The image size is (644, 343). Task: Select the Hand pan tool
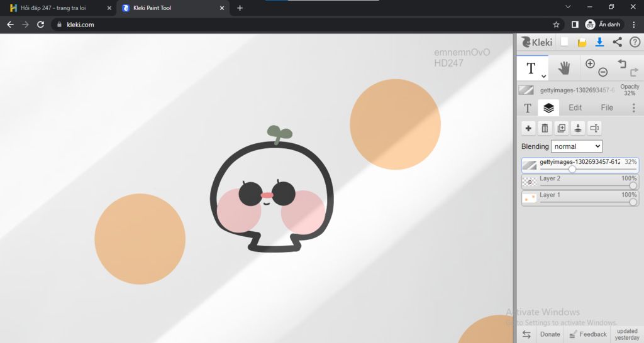[x=564, y=68]
